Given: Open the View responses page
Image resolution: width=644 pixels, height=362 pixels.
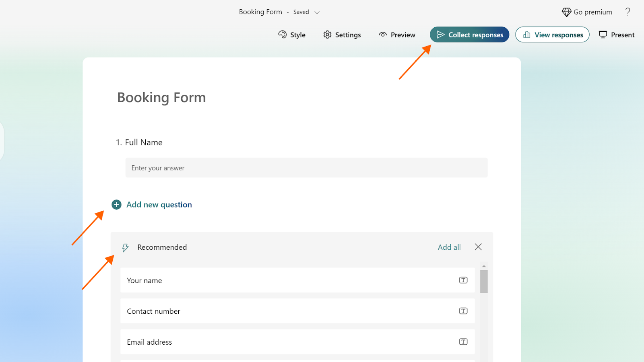Looking at the screenshot, I should tap(552, 35).
